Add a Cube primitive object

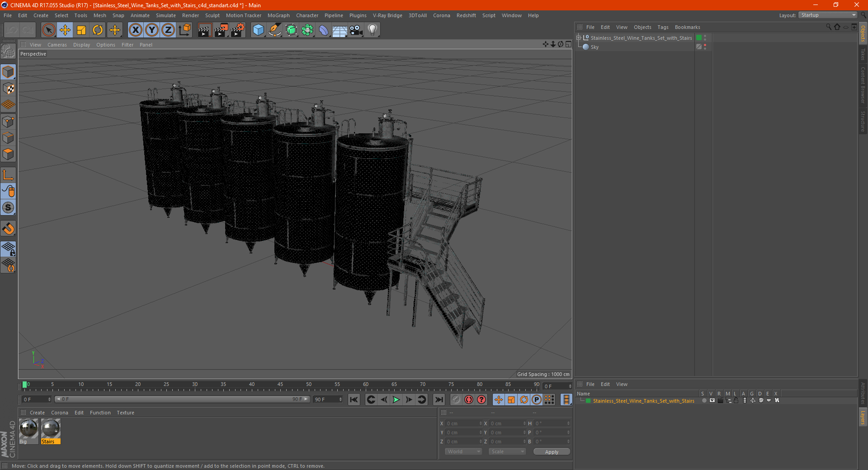coord(258,30)
